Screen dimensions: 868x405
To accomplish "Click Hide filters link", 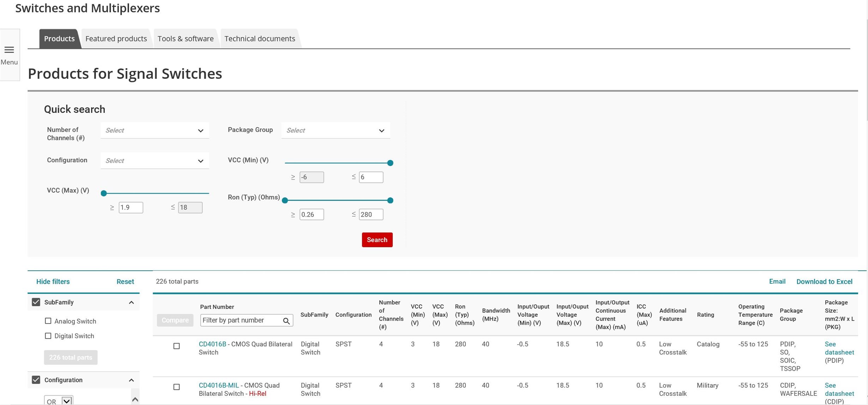I will (x=53, y=282).
